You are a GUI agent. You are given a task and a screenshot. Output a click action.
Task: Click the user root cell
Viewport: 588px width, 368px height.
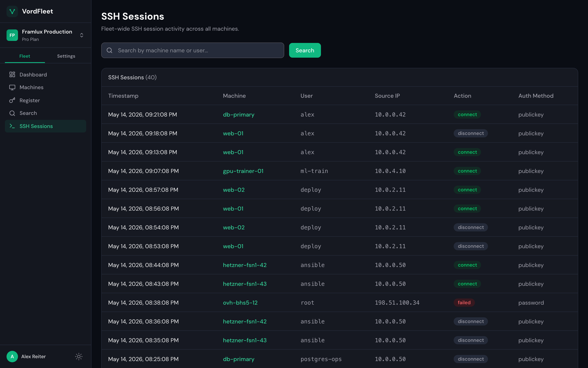click(307, 303)
